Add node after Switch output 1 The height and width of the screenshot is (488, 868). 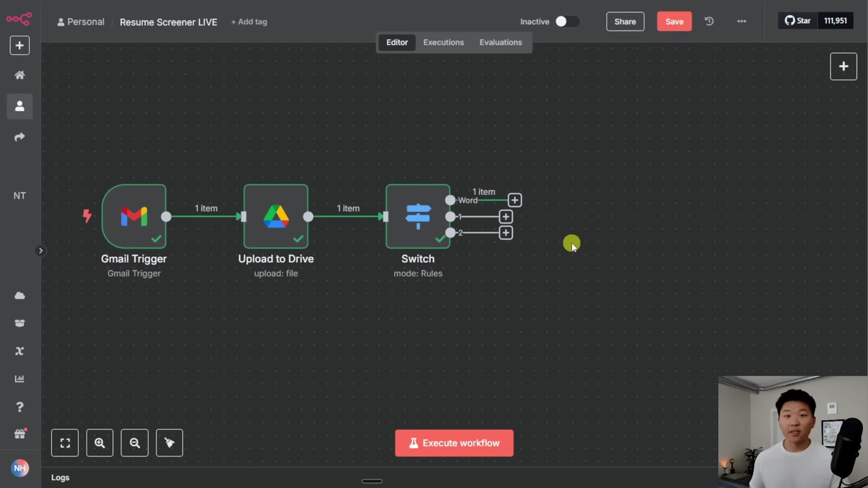tap(506, 216)
